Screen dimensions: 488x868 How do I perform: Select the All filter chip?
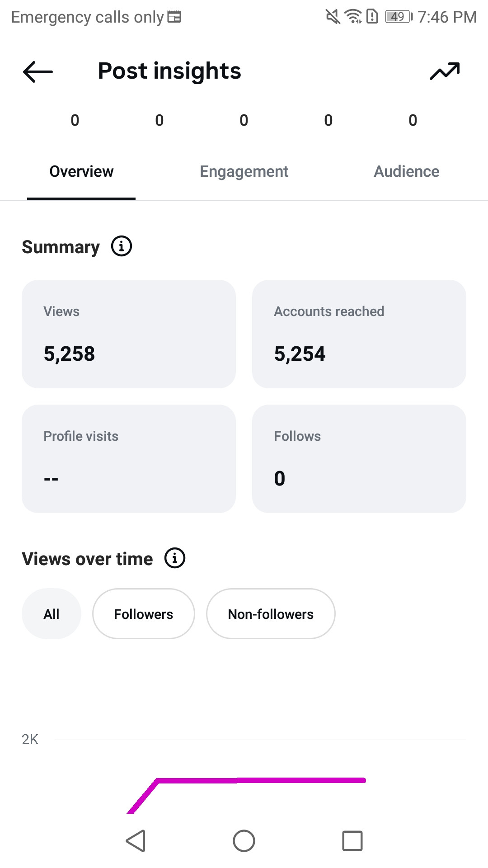coord(52,613)
